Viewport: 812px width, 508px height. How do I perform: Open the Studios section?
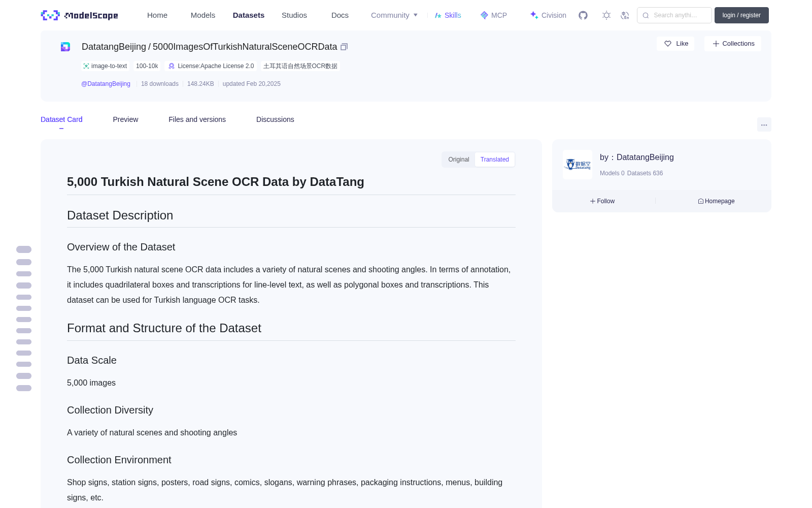pos(294,15)
